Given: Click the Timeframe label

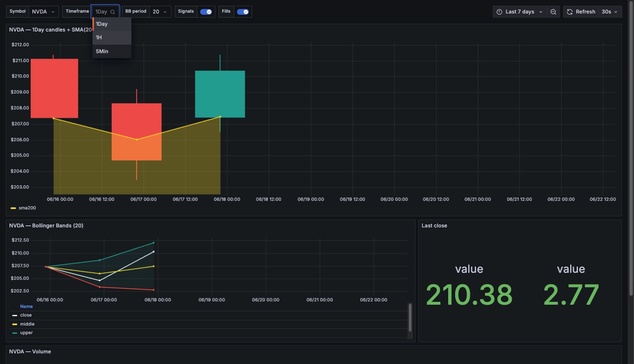Looking at the screenshot, I should (x=77, y=11).
